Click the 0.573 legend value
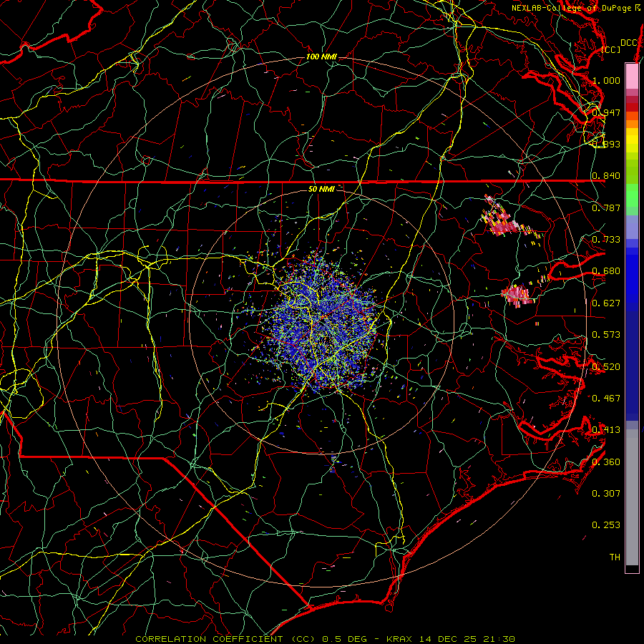644x644 pixels. coord(606,335)
